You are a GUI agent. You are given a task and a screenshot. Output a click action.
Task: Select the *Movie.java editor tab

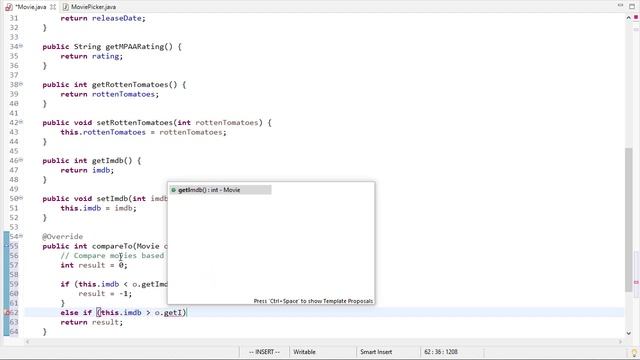[31, 7]
